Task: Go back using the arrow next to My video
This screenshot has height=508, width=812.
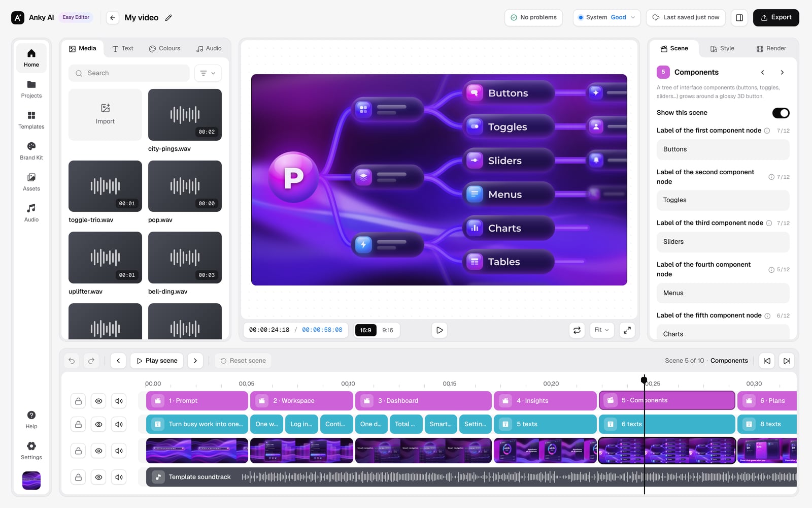Action: click(113, 18)
